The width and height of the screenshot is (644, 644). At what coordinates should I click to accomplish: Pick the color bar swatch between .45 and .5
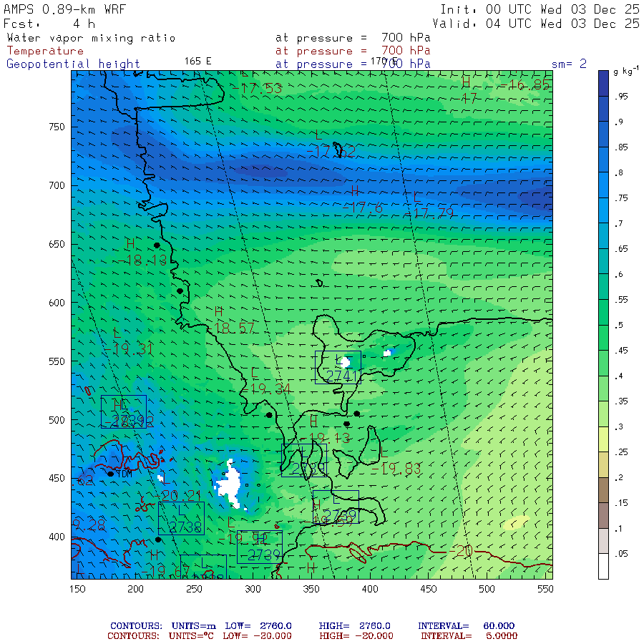pos(603,338)
